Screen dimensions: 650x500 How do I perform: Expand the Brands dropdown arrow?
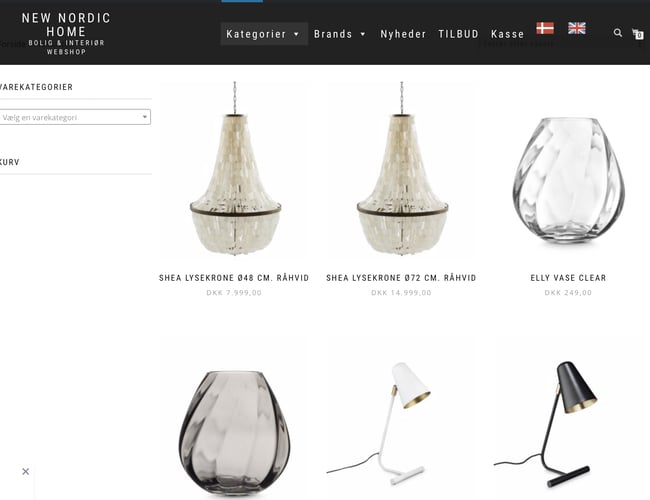coord(363,34)
